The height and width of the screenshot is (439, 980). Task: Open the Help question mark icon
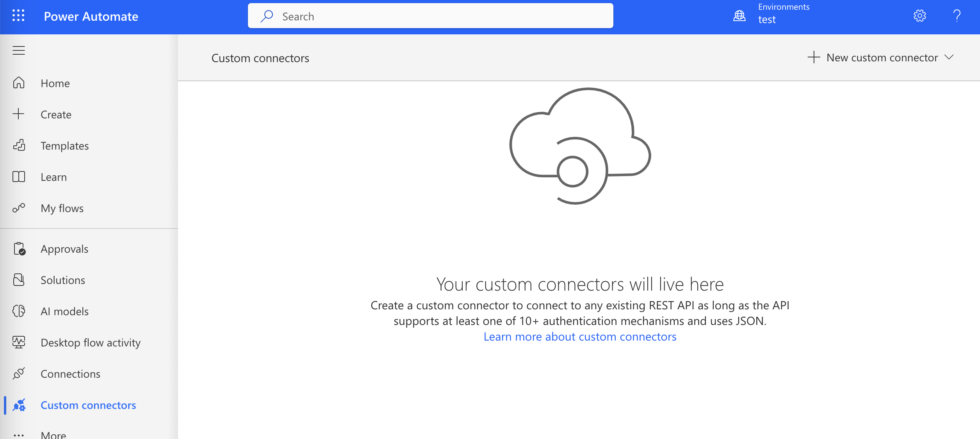point(957,16)
